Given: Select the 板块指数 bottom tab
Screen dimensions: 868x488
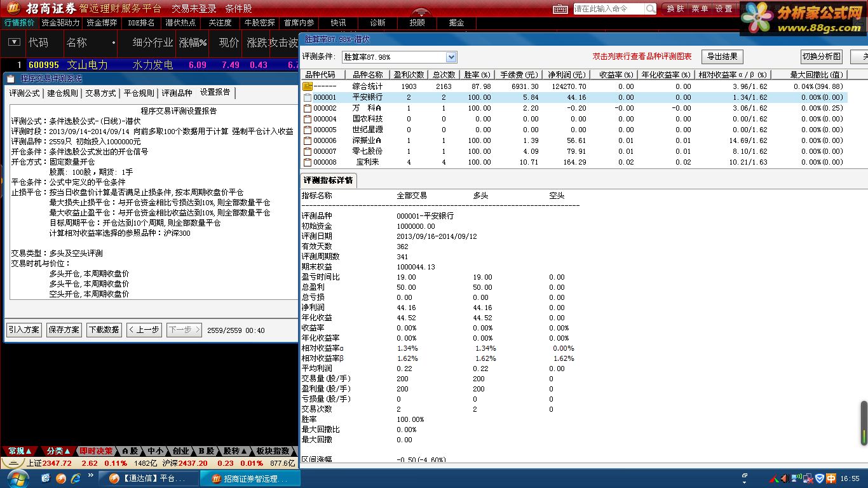Looking at the screenshot, I should (x=273, y=451).
